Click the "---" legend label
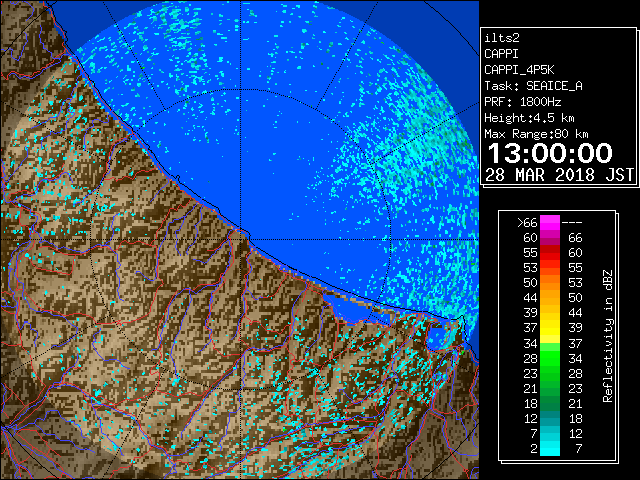This screenshot has width=640, height=480. coord(572,223)
